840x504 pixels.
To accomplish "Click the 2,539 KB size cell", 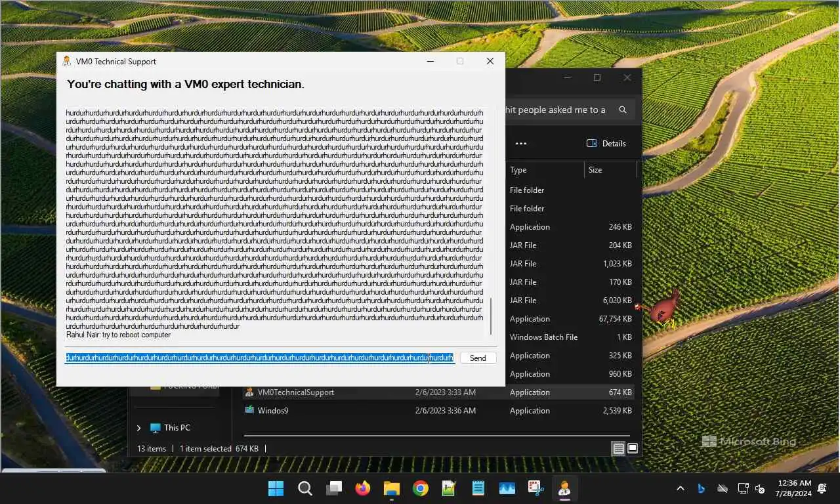I will (617, 411).
